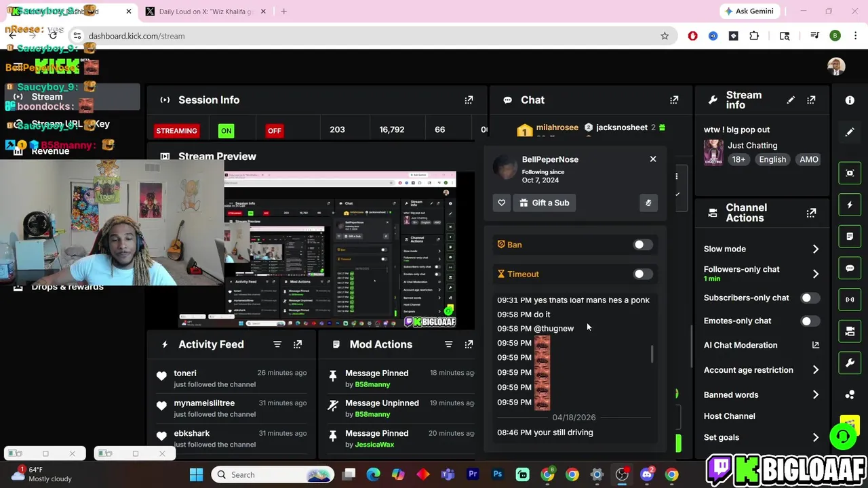The width and height of the screenshot is (868, 488).
Task: Switch to the Daily Loud on X tab
Action: tap(205, 12)
